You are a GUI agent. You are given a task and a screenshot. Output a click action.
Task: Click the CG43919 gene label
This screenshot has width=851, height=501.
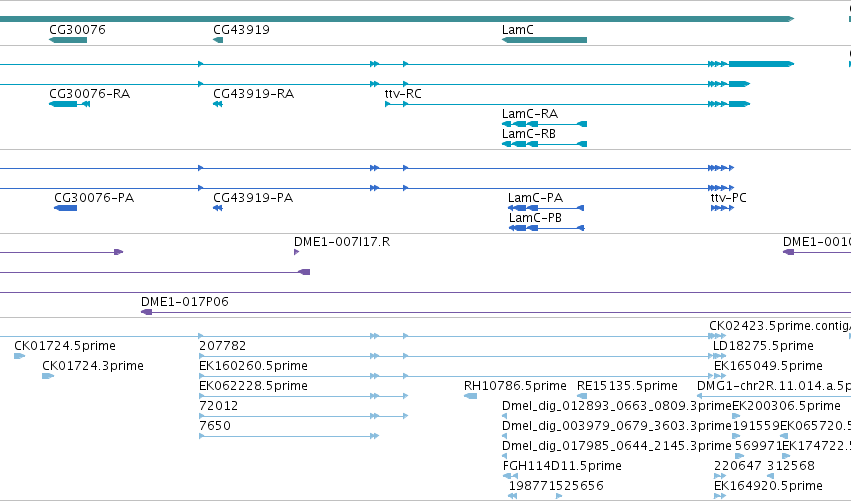coord(241,30)
